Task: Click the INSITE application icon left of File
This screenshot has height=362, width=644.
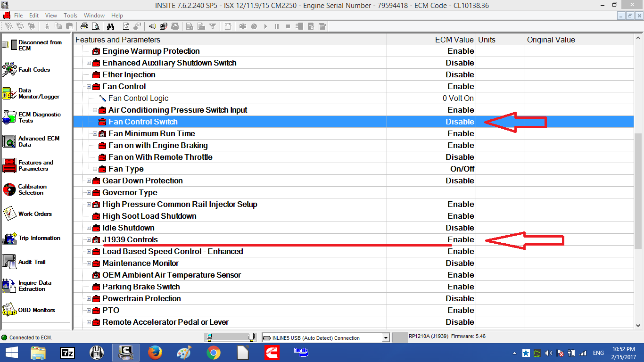Action: [7, 16]
